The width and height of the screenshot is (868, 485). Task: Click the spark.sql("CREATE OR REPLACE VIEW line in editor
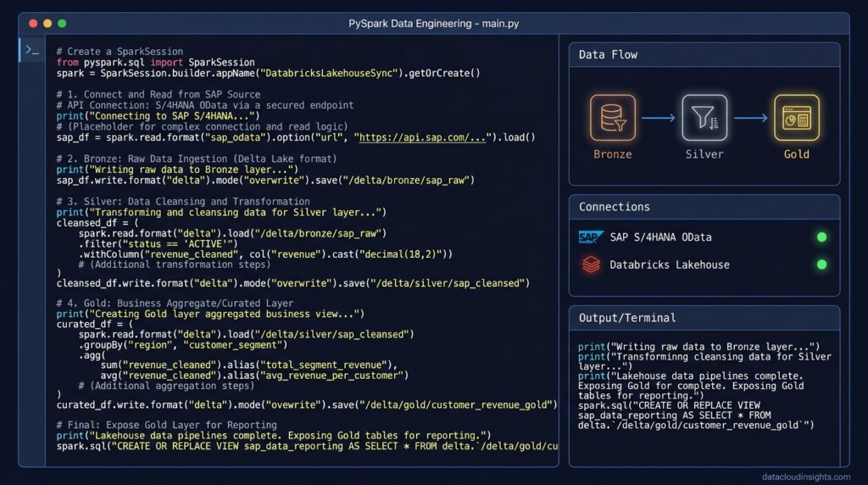307,446
